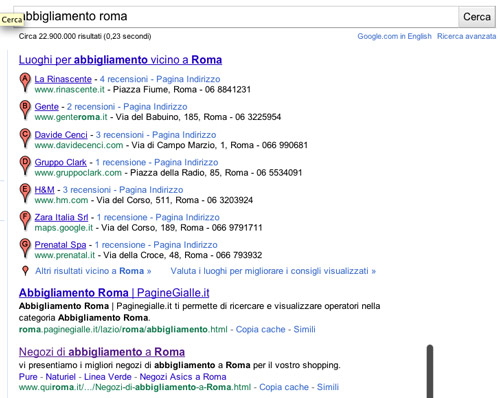
Task: Click maps.google.it address text
Action: 64,228
